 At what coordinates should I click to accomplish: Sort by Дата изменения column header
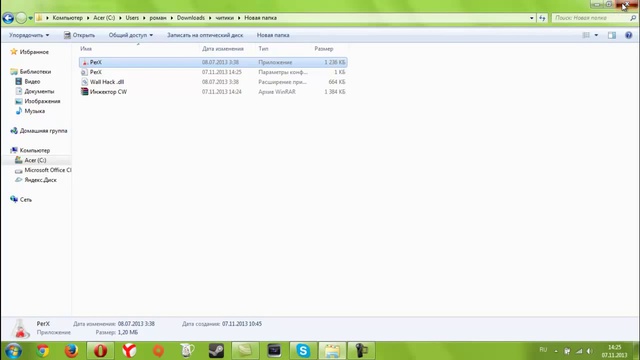(223, 49)
